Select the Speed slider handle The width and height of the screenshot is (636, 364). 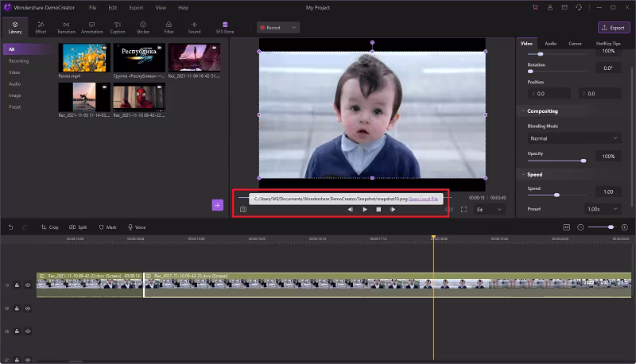click(x=557, y=196)
